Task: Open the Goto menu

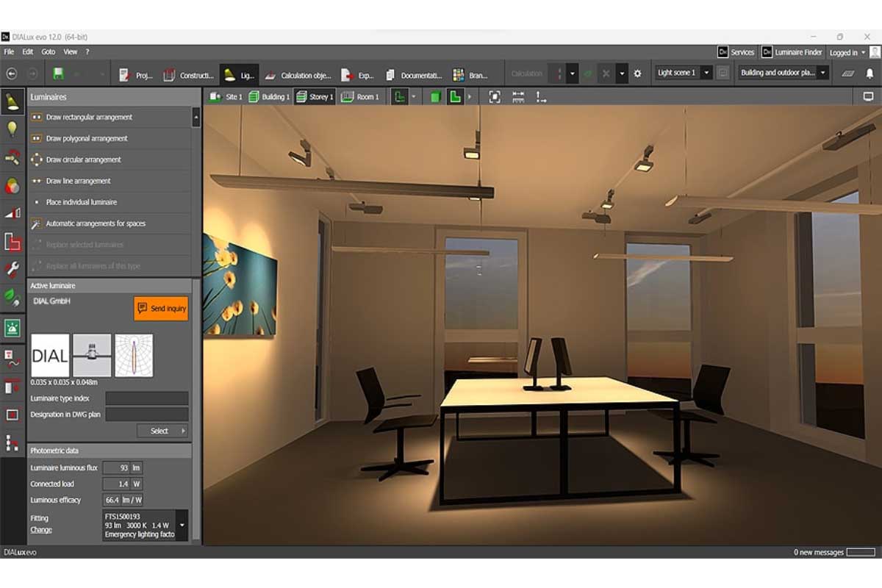Action: tap(49, 52)
